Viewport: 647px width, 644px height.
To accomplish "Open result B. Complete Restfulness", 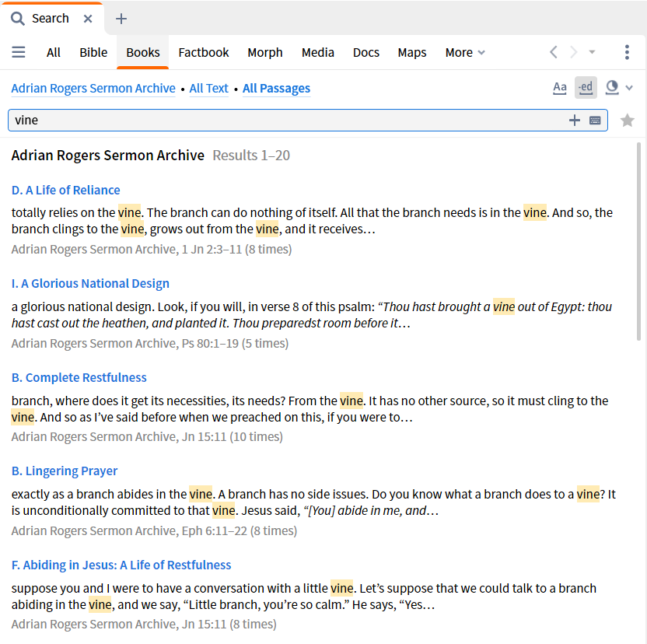I will pos(79,377).
